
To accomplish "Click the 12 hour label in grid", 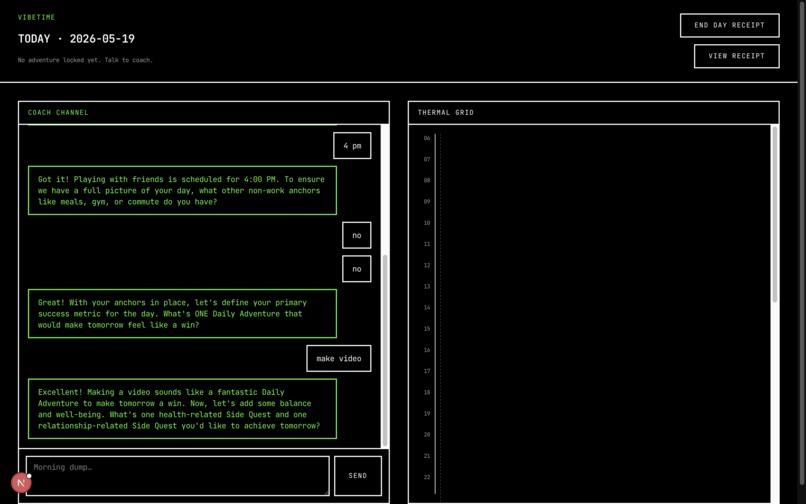I will (x=427, y=265).
